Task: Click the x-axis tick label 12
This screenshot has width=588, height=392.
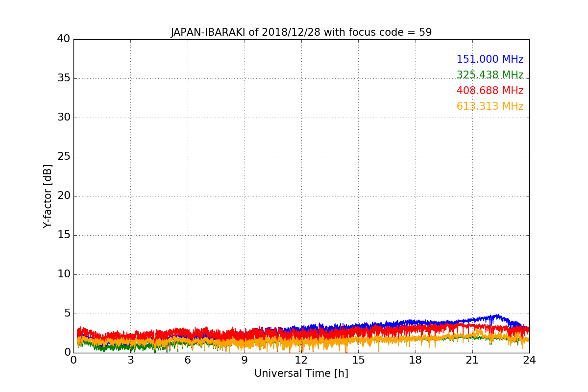Action: tap(301, 360)
